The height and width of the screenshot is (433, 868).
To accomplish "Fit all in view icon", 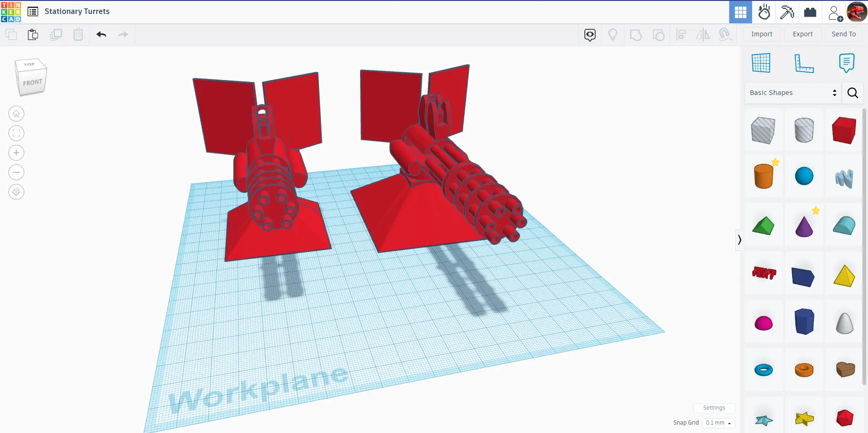I will [16, 133].
